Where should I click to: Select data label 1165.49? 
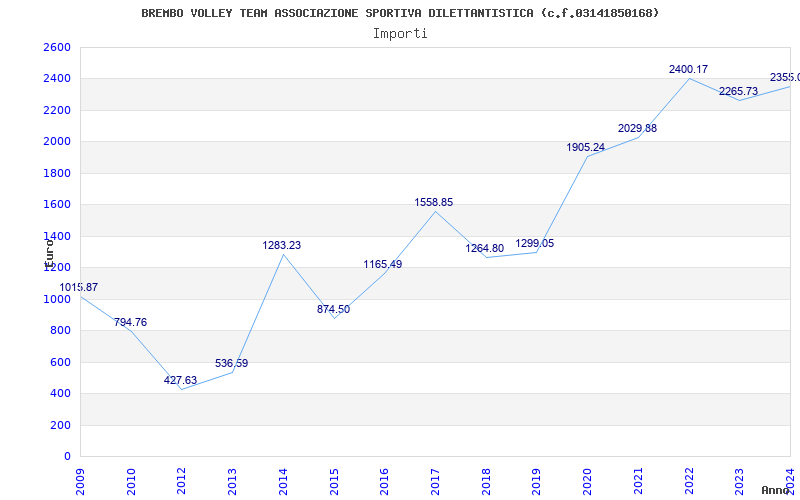[x=383, y=265]
